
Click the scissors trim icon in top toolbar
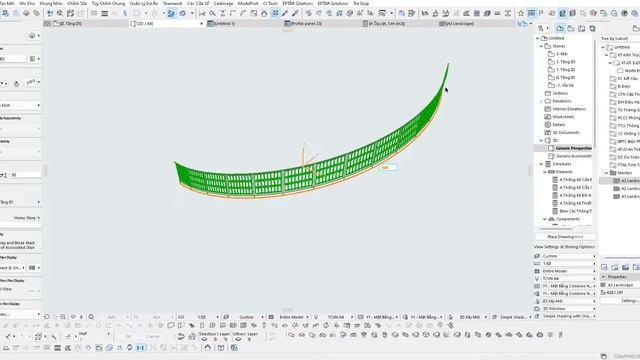pos(202,13)
